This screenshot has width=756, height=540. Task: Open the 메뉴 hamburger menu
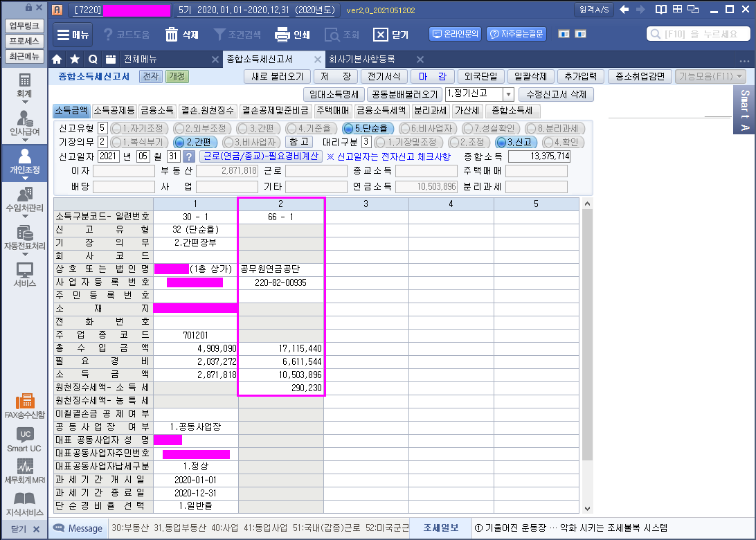(x=73, y=35)
